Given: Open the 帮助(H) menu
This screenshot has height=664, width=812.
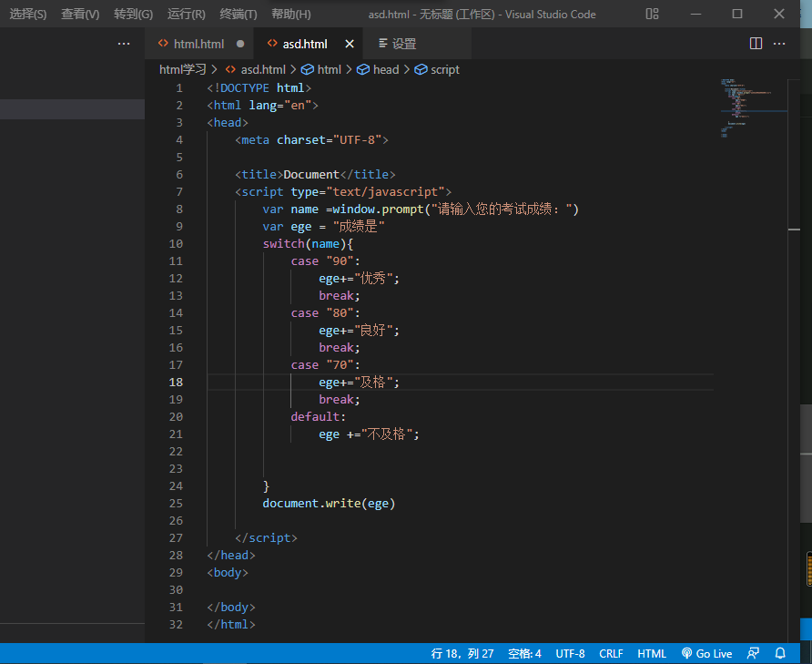Looking at the screenshot, I should pos(291,14).
